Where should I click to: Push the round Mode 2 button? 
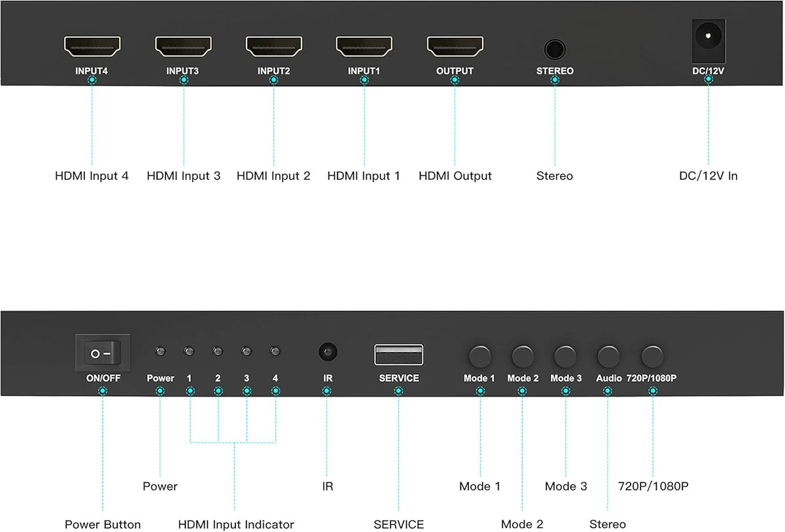[x=523, y=356]
